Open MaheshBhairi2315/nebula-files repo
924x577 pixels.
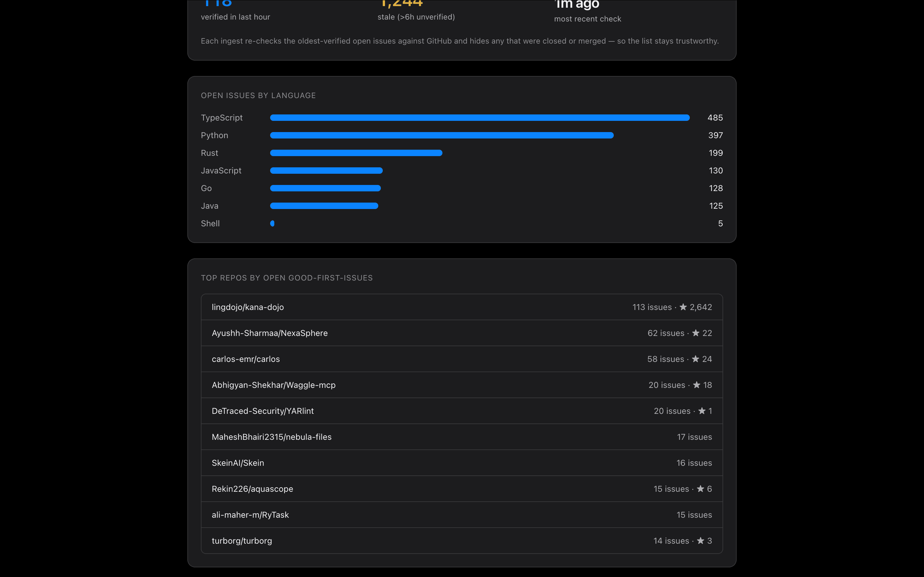[462, 437]
